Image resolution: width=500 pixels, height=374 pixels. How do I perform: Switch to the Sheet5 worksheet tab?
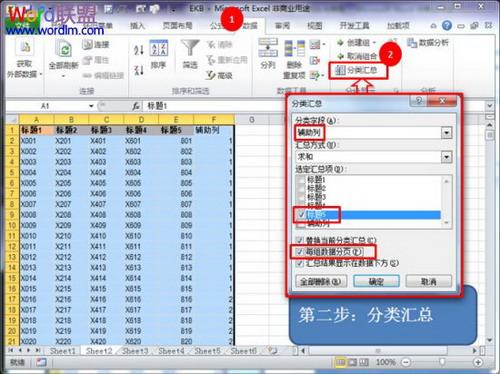[207, 351]
